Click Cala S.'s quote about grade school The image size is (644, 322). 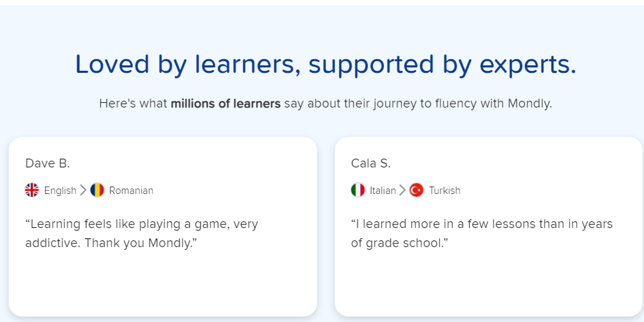coord(482,233)
